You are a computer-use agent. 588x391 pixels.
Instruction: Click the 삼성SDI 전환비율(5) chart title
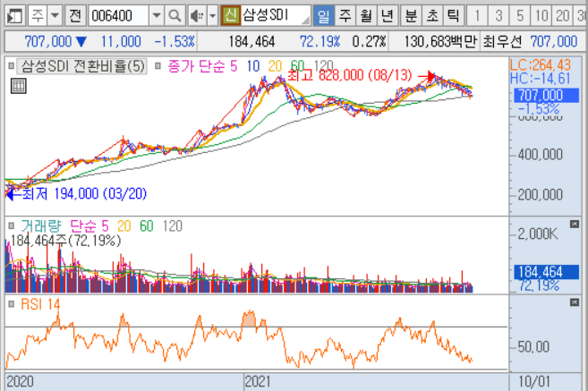(83, 66)
